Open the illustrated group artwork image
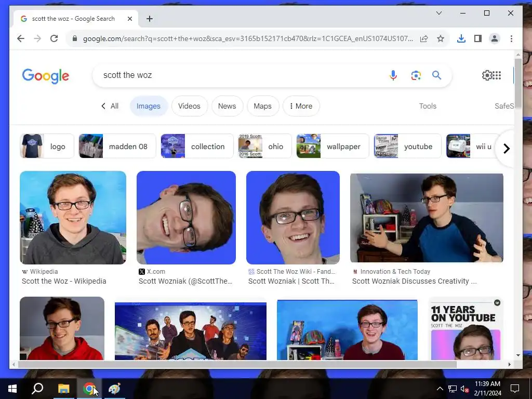532x399 pixels. tap(191, 331)
